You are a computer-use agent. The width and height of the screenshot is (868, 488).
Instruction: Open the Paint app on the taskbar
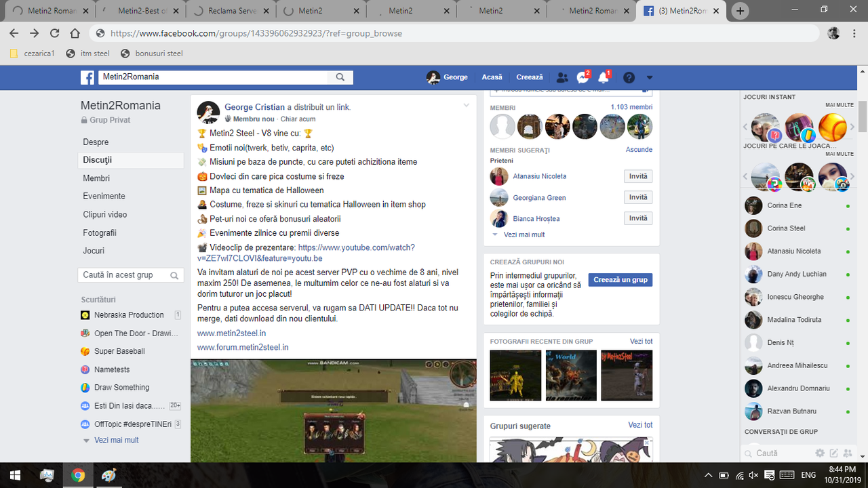[x=108, y=475]
